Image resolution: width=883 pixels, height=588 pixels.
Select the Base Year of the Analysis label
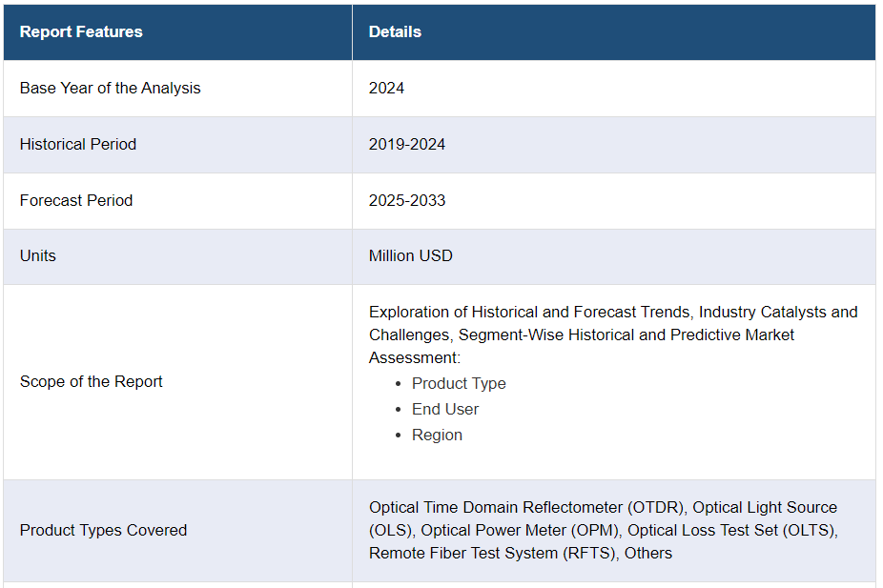point(110,88)
